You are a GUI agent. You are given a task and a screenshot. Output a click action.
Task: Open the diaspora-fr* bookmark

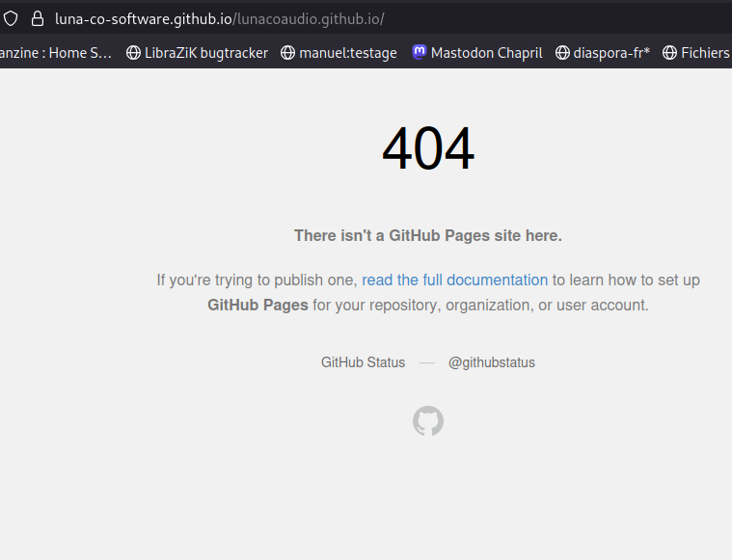[611, 53]
